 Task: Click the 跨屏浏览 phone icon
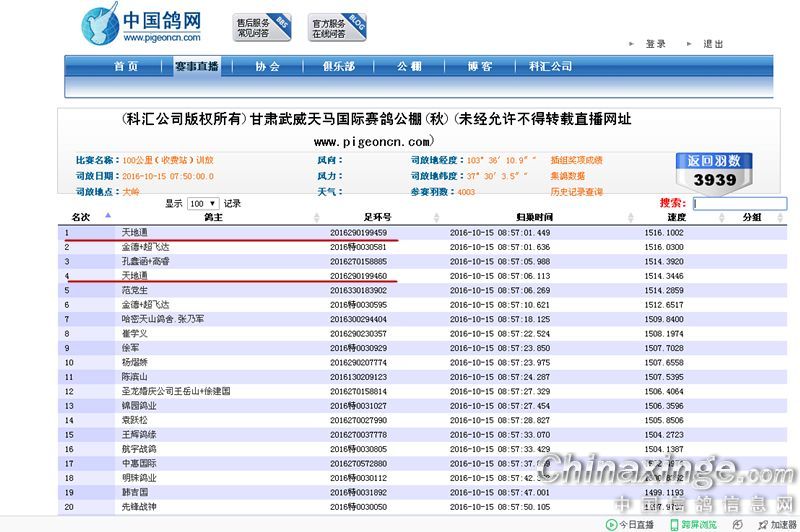(674, 524)
